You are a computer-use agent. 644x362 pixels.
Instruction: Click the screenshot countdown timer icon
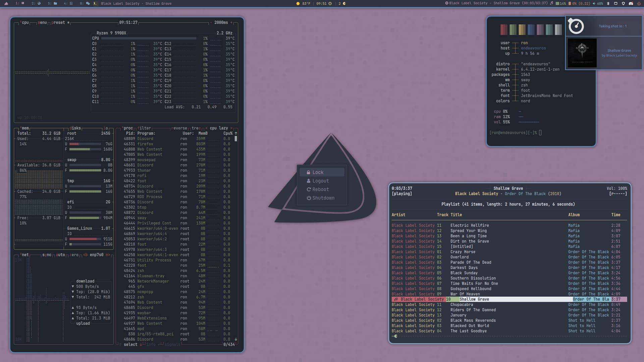pos(576,26)
